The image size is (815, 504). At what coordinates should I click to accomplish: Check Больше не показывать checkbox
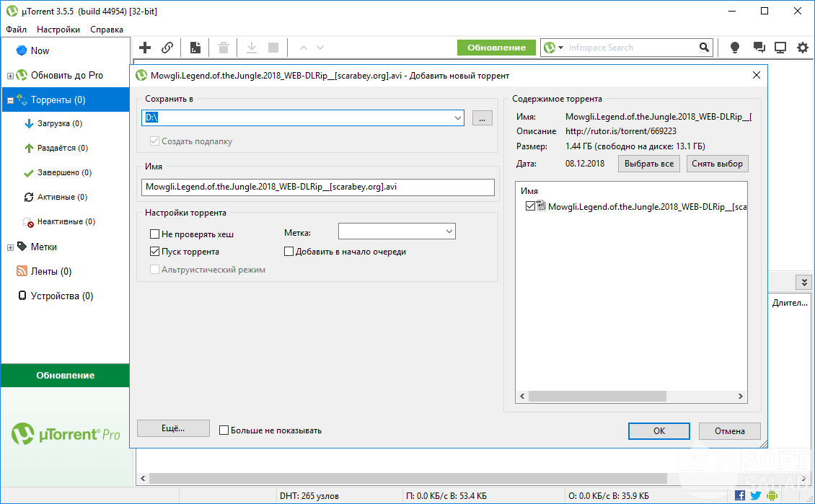(x=224, y=430)
